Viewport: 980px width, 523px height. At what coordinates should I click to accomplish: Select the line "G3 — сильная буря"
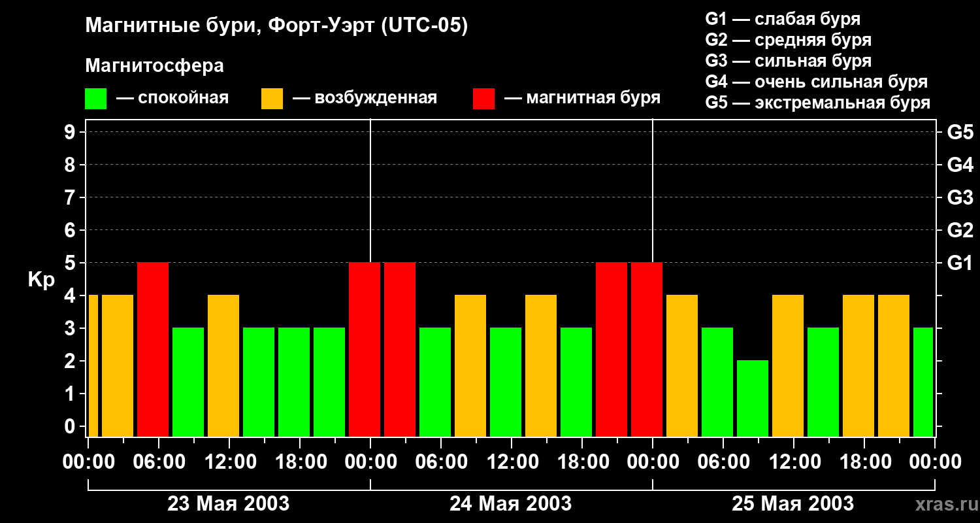pyautogui.click(x=789, y=61)
